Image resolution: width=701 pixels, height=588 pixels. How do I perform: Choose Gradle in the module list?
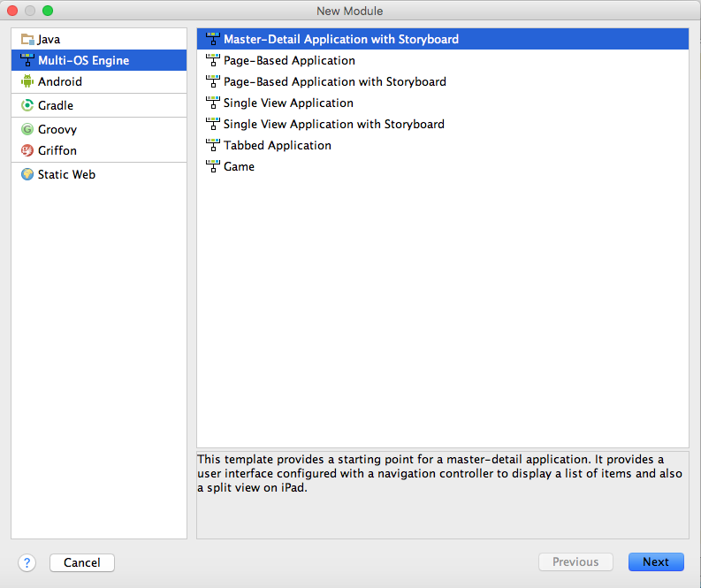99,105
